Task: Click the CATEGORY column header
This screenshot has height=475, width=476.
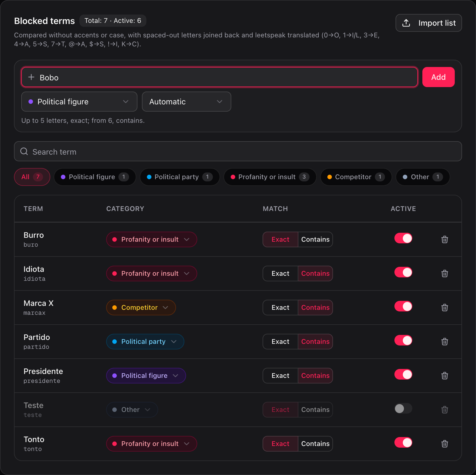Action: (x=125, y=209)
